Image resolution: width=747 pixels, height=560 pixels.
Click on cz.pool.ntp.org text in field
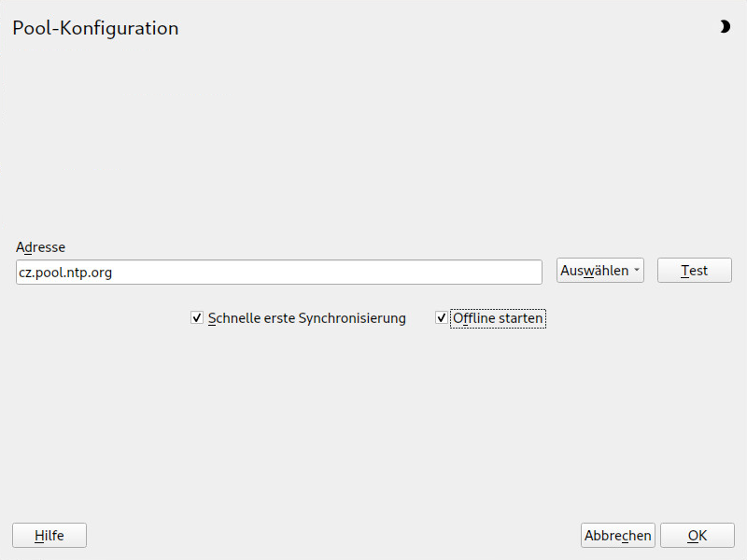coord(65,273)
